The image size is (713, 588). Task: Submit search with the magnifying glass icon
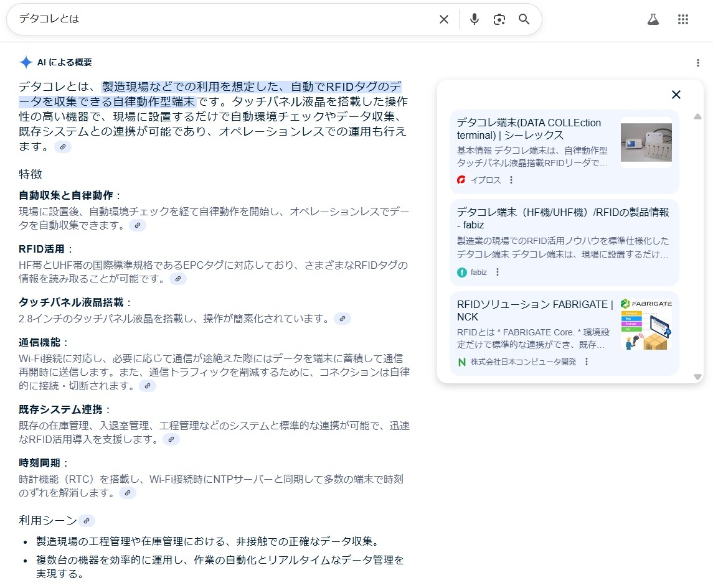click(524, 19)
